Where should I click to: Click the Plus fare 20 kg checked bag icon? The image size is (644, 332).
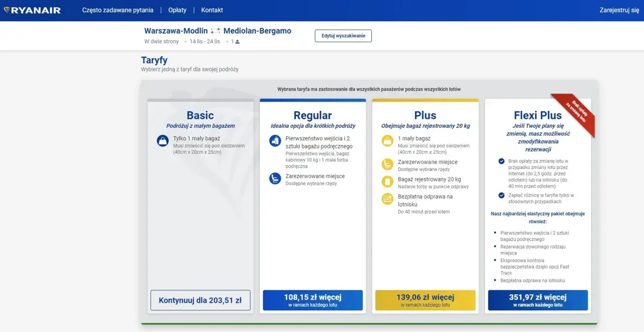[x=387, y=181]
